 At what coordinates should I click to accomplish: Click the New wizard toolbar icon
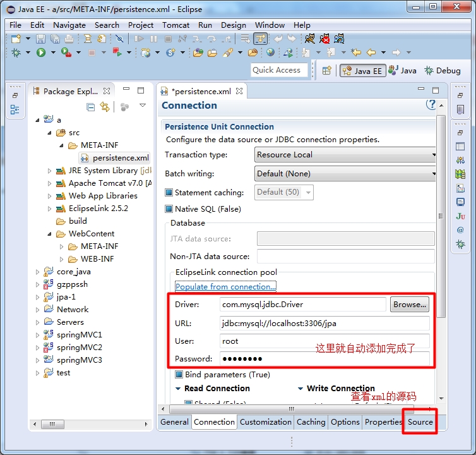[x=16, y=39]
